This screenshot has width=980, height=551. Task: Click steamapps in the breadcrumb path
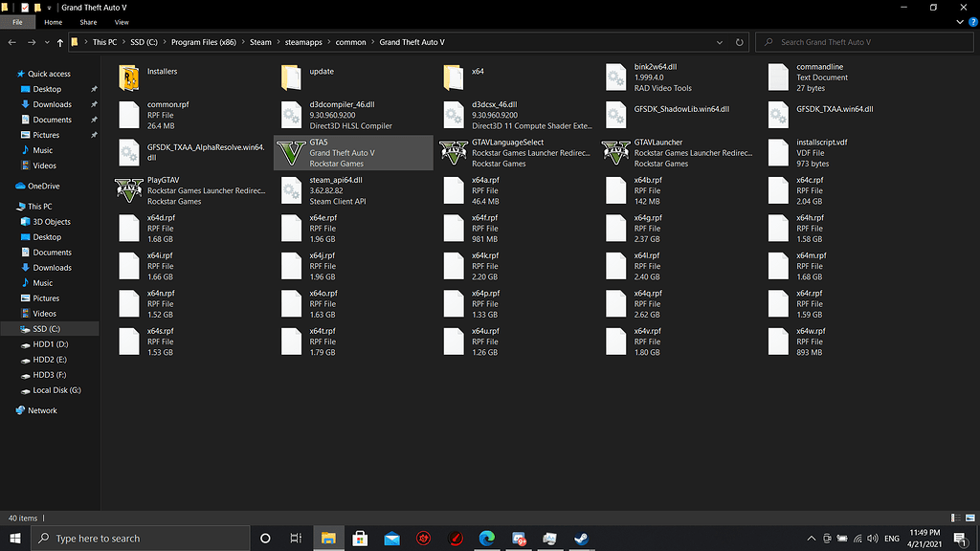pyautogui.click(x=301, y=41)
